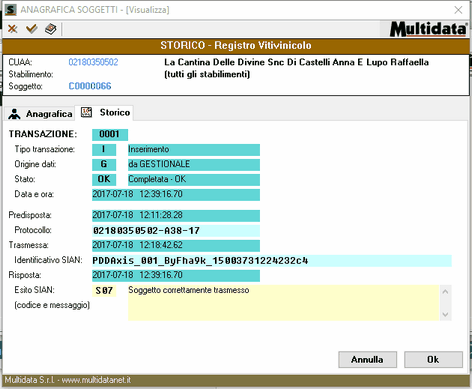The width and height of the screenshot is (472, 389).
Task: Click the 'STORICO - Registro Vitivinicolo' header
Action: tap(236, 46)
